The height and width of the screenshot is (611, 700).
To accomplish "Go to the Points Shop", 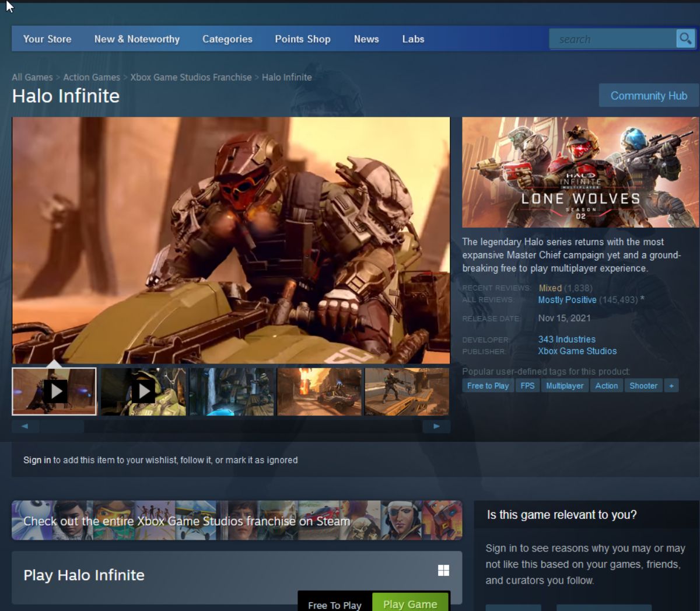I will pyautogui.click(x=302, y=39).
